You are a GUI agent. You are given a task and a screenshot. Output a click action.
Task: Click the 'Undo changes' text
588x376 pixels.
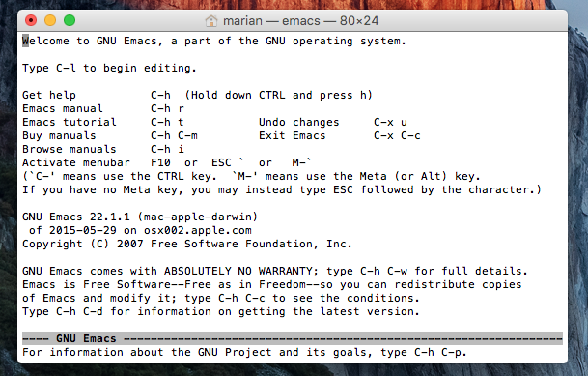[x=299, y=122]
